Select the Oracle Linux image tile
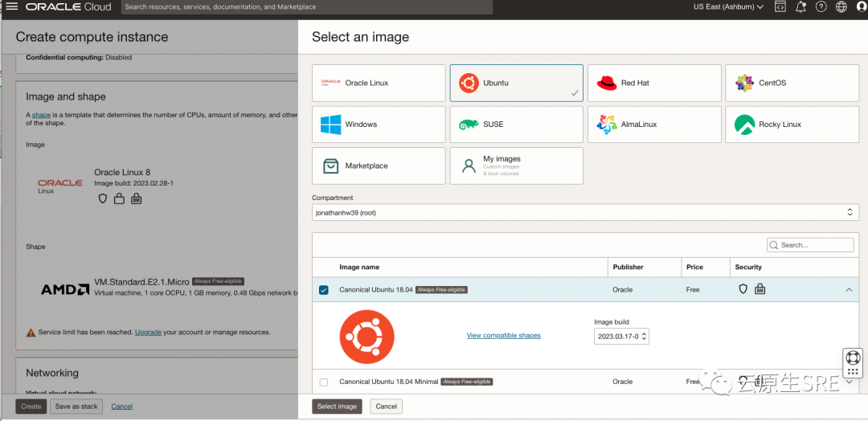This screenshot has width=868, height=421. [379, 83]
